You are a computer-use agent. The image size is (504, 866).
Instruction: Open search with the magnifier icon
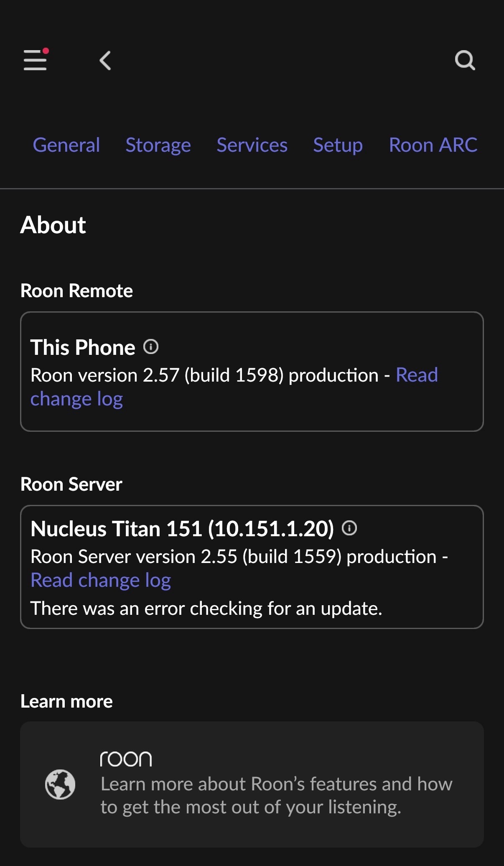[x=465, y=61]
